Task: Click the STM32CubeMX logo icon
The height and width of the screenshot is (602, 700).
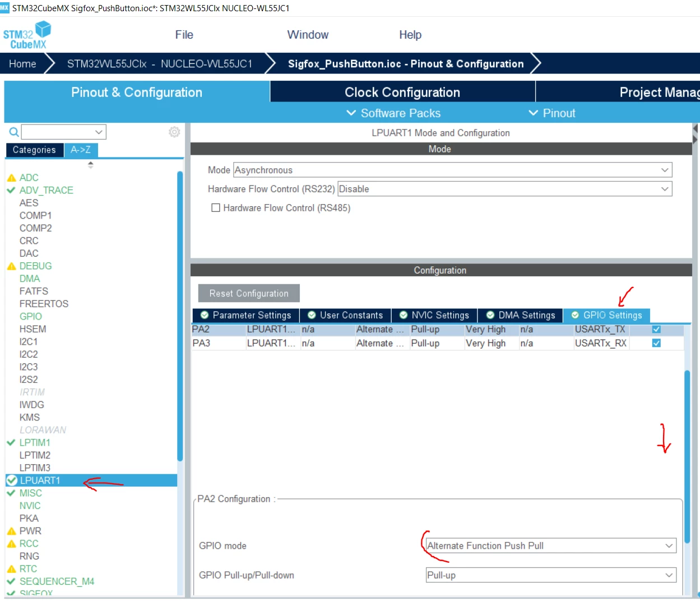Action: coord(27,35)
